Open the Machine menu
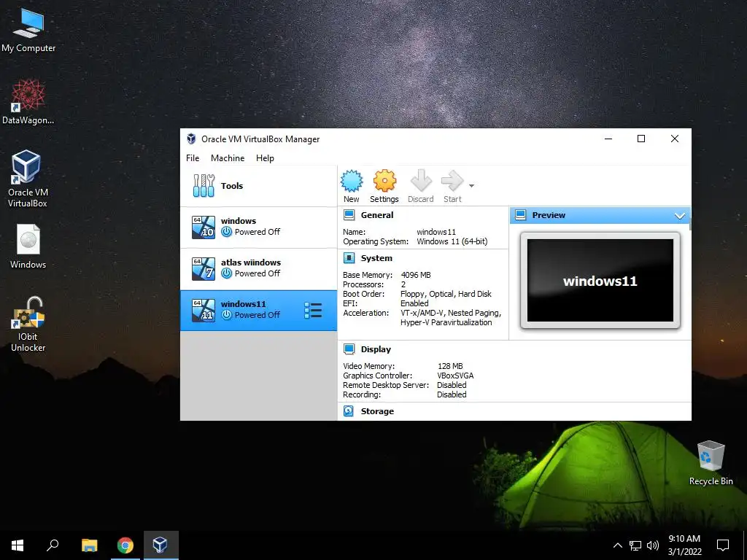Viewport: 747px width, 560px height. tap(228, 158)
